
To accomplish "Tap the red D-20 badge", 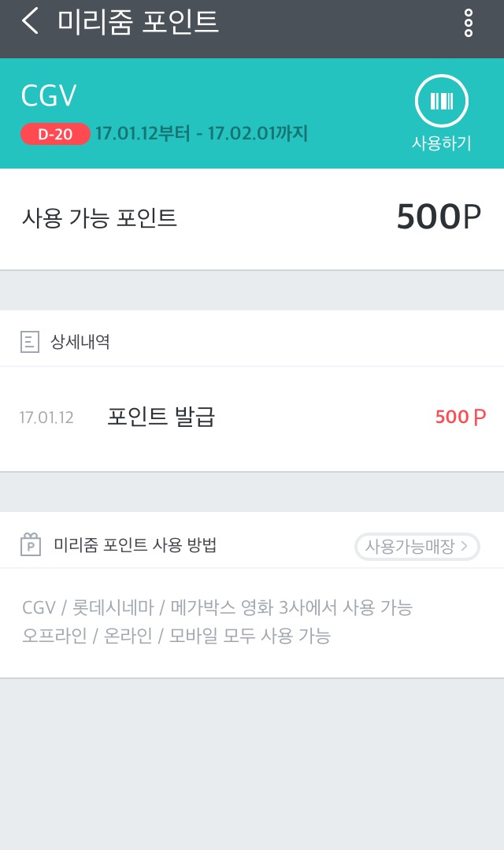I will [x=55, y=134].
